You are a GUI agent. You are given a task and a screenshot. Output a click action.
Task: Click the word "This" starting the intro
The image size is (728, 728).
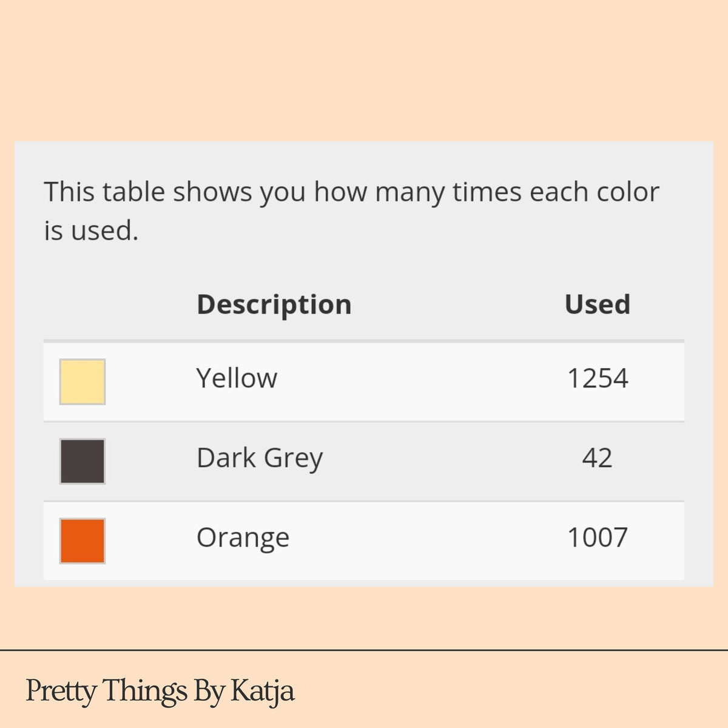click(x=69, y=192)
